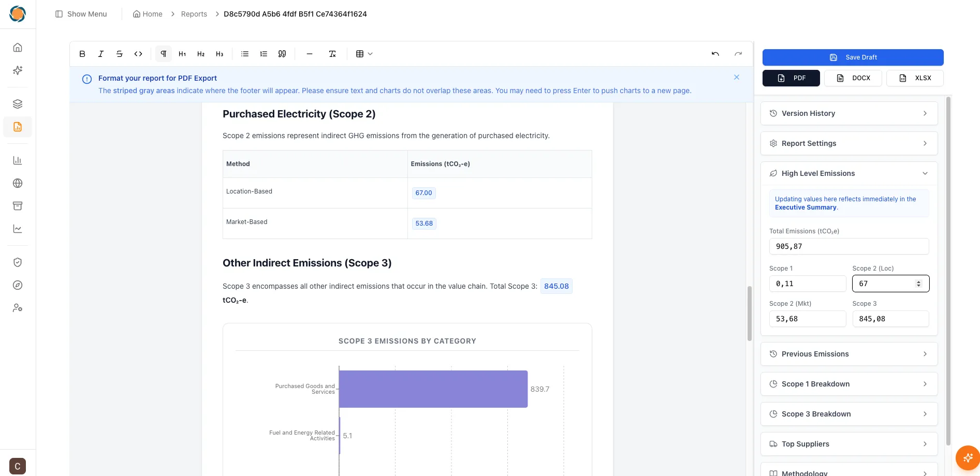Click the Total Emissions input field
Image resolution: width=980 pixels, height=476 pixels.
(849, 246)
